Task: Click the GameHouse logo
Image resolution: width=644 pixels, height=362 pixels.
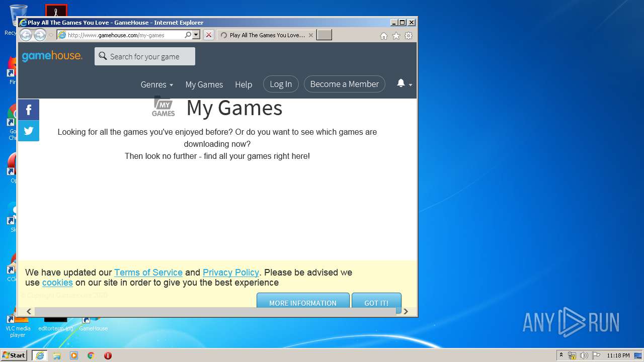Action: pyautogui.click(x=52, y=56)
